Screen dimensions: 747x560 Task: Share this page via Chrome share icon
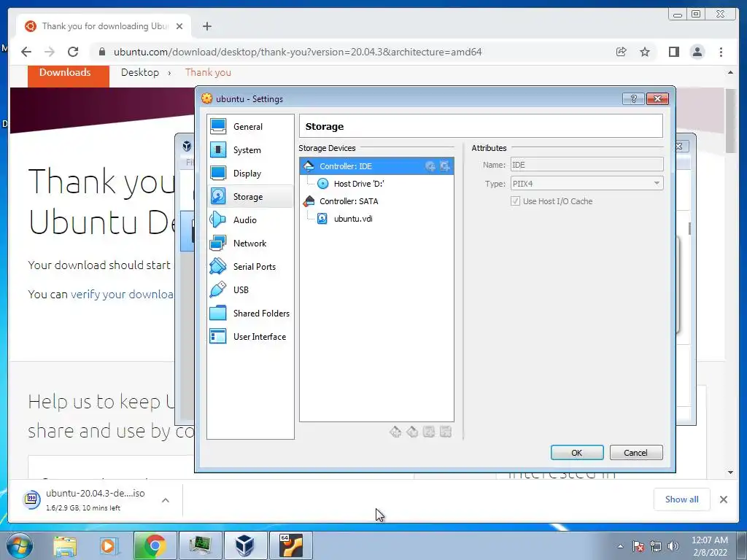coord(622,52)
